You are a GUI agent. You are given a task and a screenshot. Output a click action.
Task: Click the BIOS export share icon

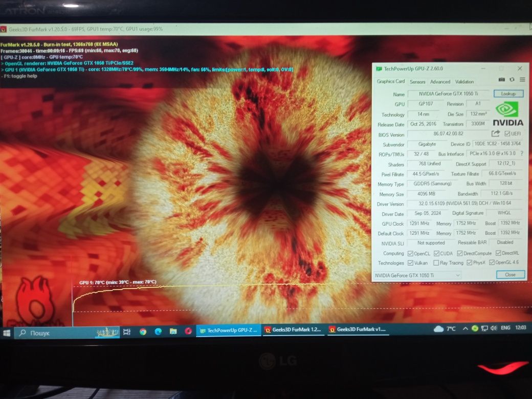tap(496, 134)
